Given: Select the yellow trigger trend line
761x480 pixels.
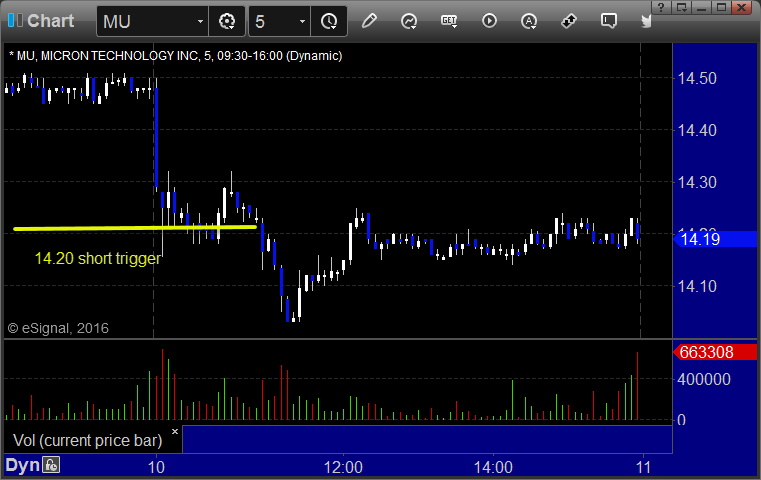Looking at the screenshot, I should [135, 228].
